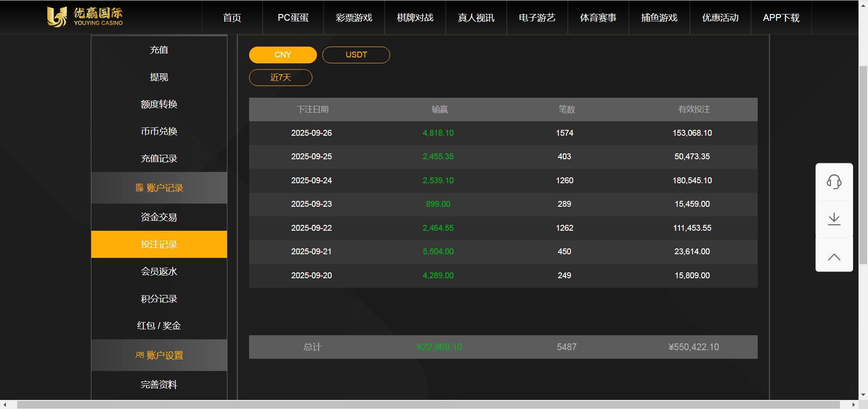Click the horizontal page scrollbar thumb
The image size is (868, 409).
coord(429,404)
